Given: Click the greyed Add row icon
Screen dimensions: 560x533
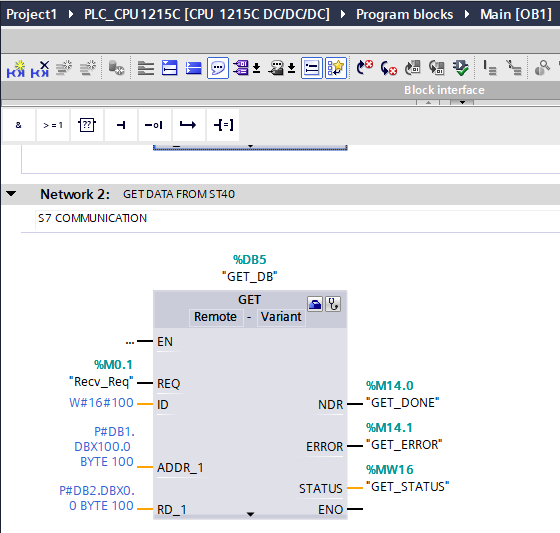Looking at the screenshot, I should (x=88, y=68).
